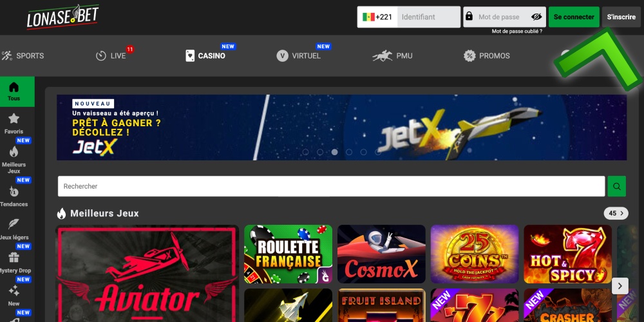
Task: Open the CosmoX game
Action: 381,254
